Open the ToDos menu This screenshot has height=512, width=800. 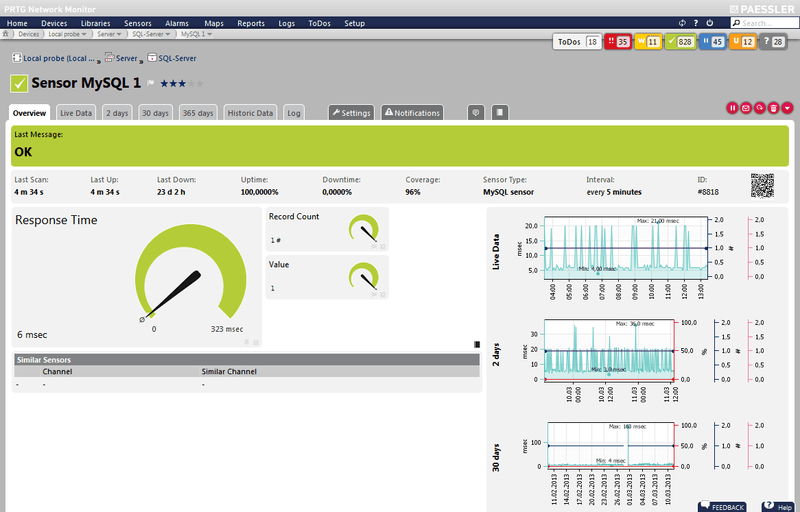(319, 23)
